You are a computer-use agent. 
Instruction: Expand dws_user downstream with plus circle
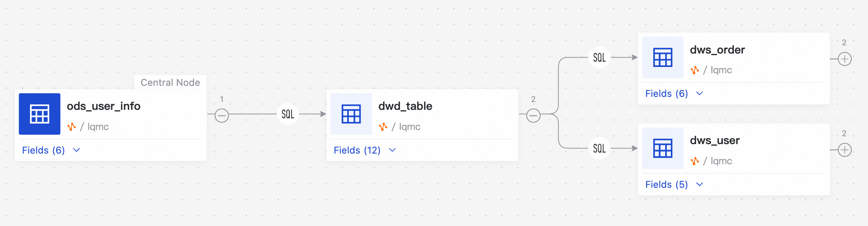tap(845, 150)
